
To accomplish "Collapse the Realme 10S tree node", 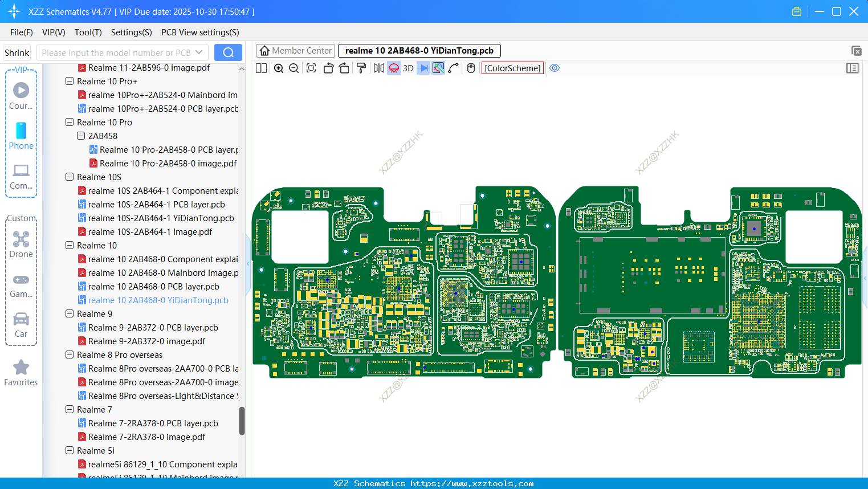I will coord(70,177).
